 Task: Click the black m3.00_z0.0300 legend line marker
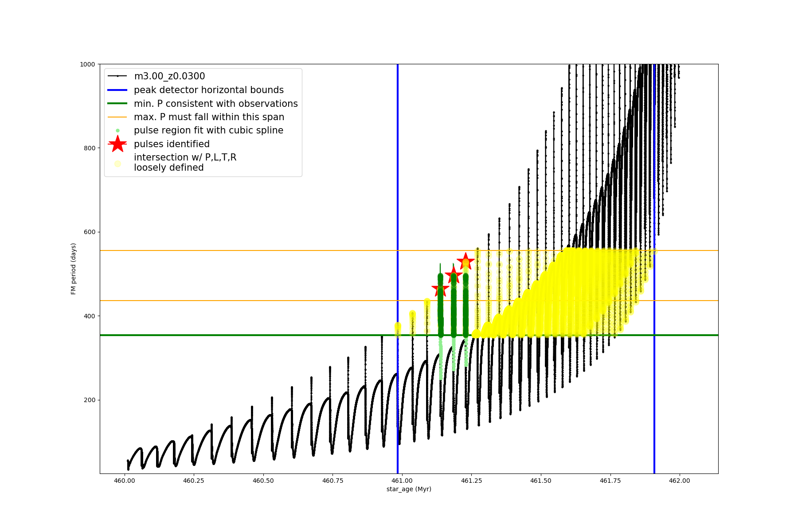point(117,76)
